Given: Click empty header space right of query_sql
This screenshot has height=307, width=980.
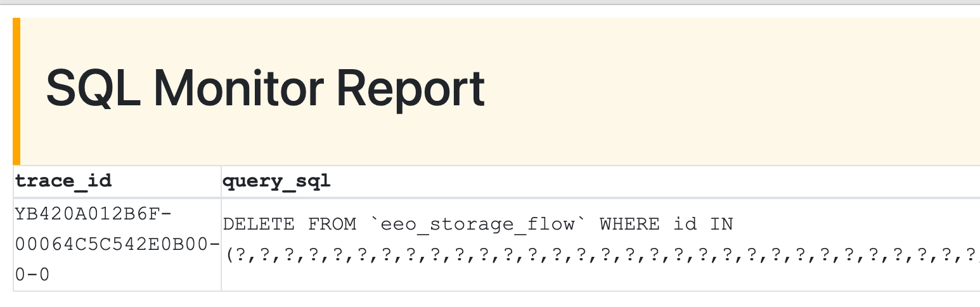Looking at the screenshot, I should coord(634,181).
